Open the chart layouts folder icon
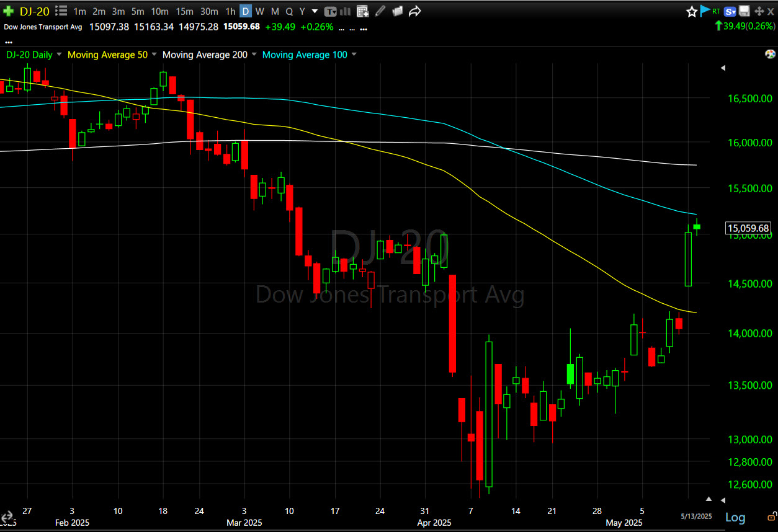Screen dimensions: 778x532 point(398,11)
